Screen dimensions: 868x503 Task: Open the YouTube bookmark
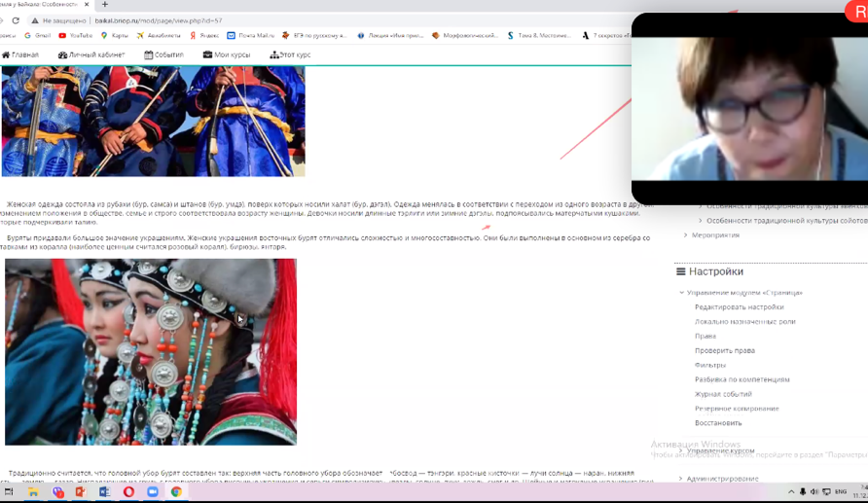click(76, 36)
